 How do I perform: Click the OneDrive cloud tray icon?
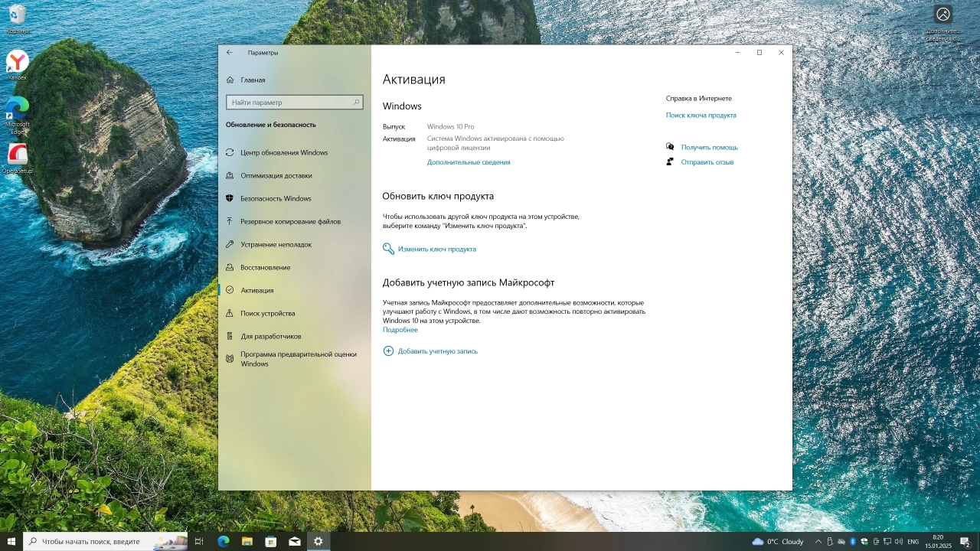841,541
